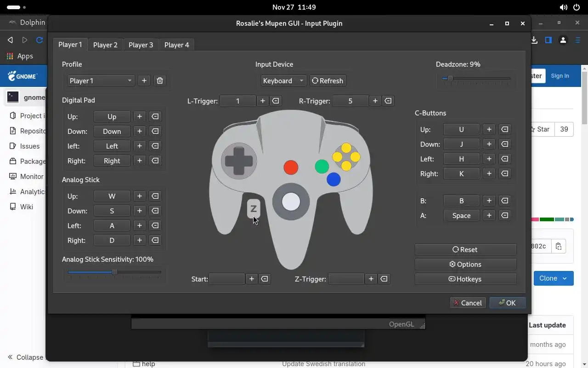Click the C-Buttons Up U field
The image size is (588, 368).
[x=461, y=129]
